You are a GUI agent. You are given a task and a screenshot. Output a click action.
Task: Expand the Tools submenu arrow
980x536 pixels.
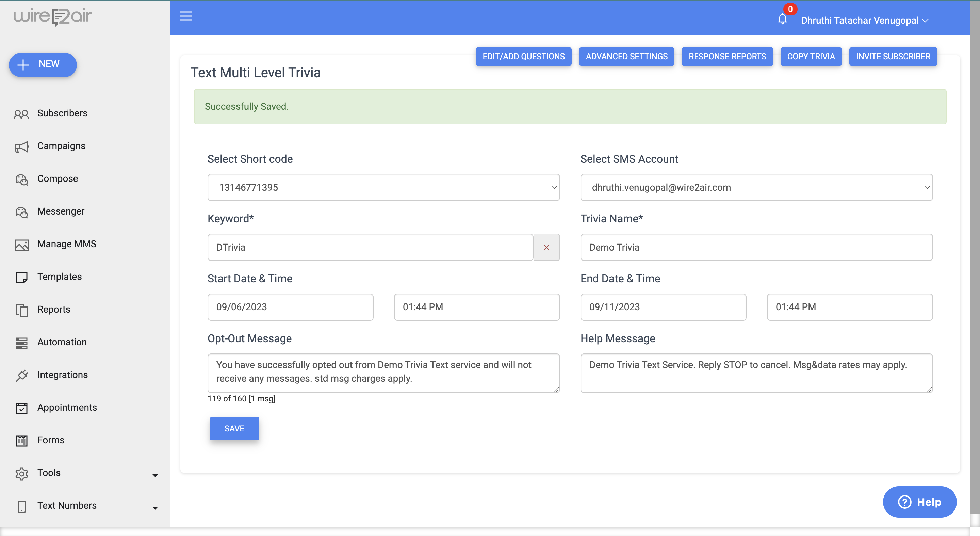click(155, 475)
